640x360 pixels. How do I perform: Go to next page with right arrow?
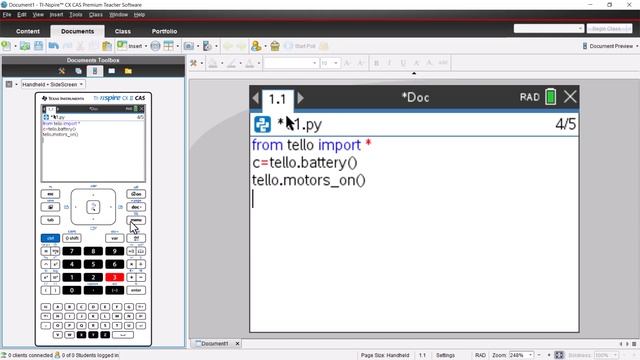(300, 98)
